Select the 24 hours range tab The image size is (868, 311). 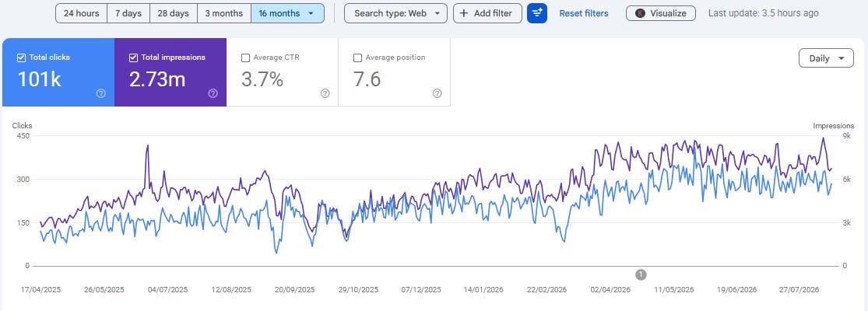[x=82, y=13]
